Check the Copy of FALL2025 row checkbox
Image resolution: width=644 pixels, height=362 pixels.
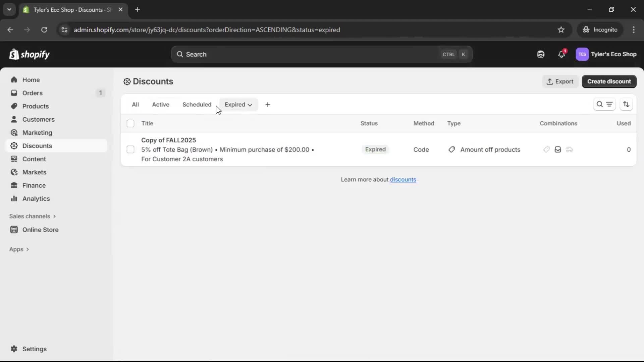(x=130, y=149)
